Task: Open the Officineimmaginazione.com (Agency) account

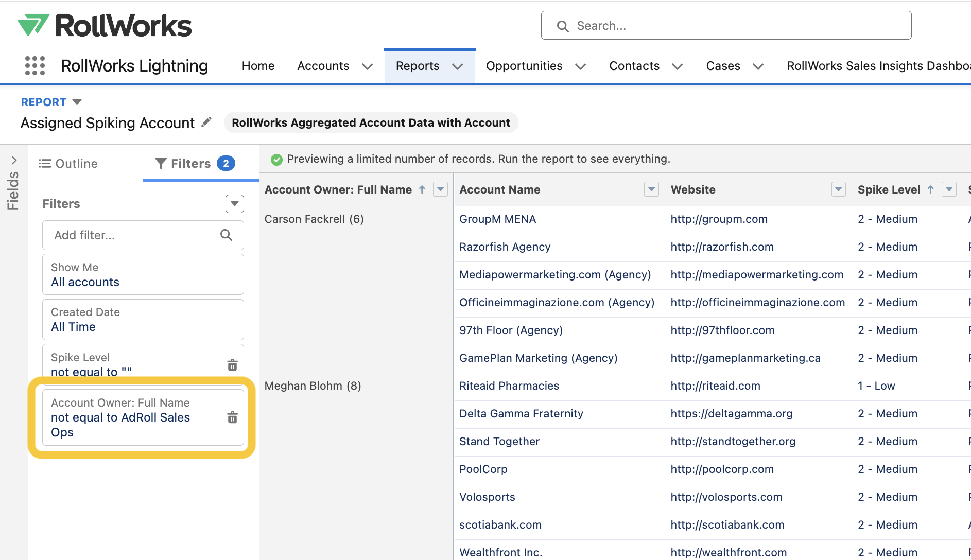Action: pyautogui.click(x=557, y=303)
